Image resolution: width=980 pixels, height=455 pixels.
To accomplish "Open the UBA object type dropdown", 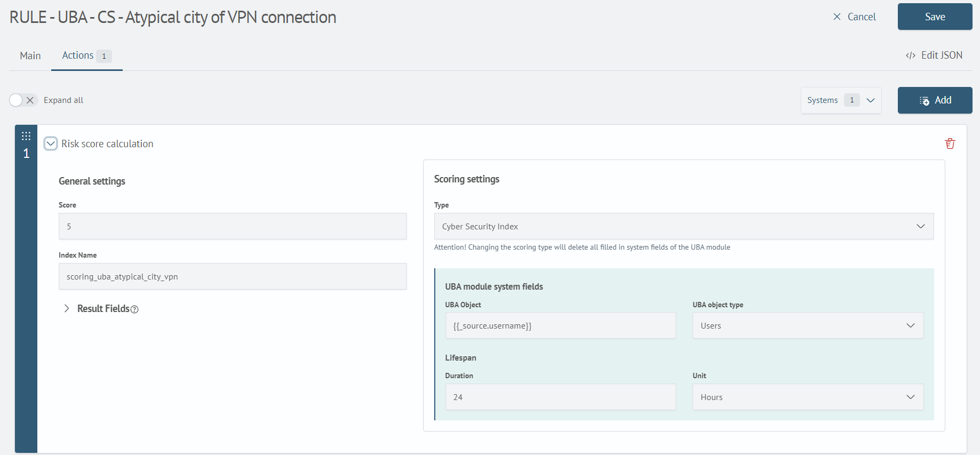I will click(808, 325).
